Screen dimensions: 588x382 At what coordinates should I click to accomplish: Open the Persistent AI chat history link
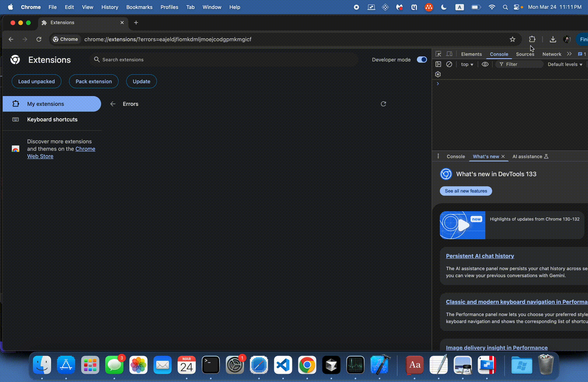coord(480,256)
